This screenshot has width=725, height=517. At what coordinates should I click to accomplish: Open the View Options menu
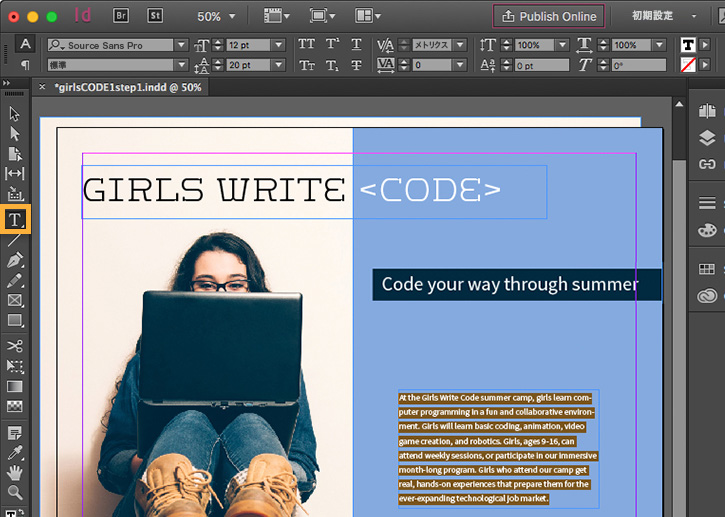[276, 16]
